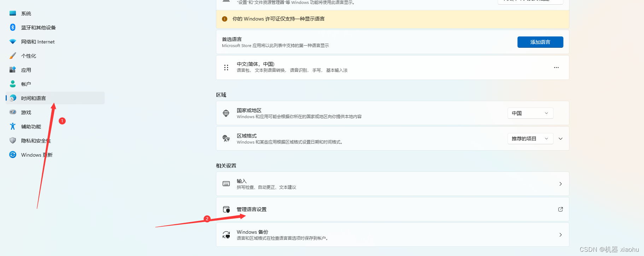Screen dimensions: 644x256
Task: Click the person icon for 帐户
Action: pyautogui.click(x=13, y=84)
